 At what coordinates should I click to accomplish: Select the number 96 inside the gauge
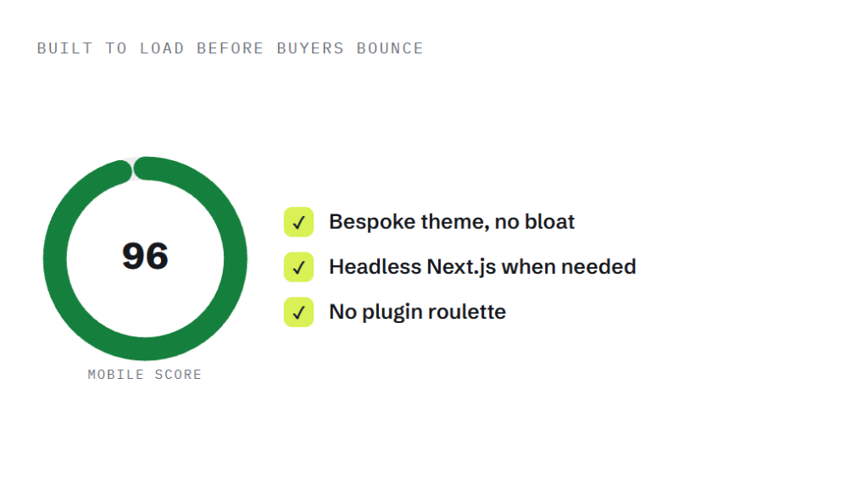point(145,256)
